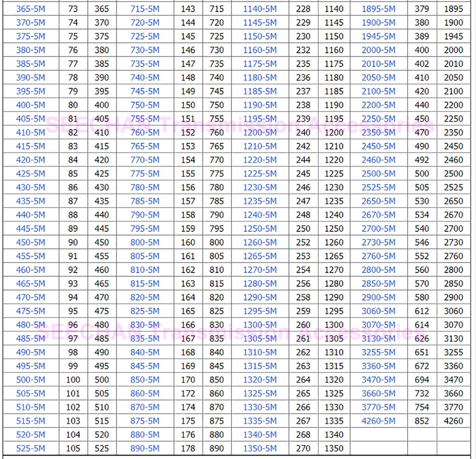Click the 2900-5M link

[x=378, y=298]
